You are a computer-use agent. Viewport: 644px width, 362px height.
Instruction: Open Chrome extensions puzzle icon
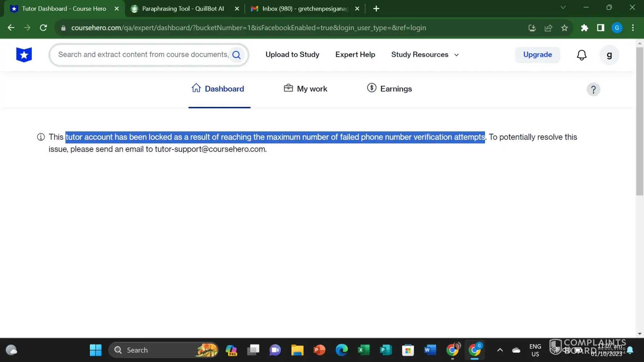point(584,28)
